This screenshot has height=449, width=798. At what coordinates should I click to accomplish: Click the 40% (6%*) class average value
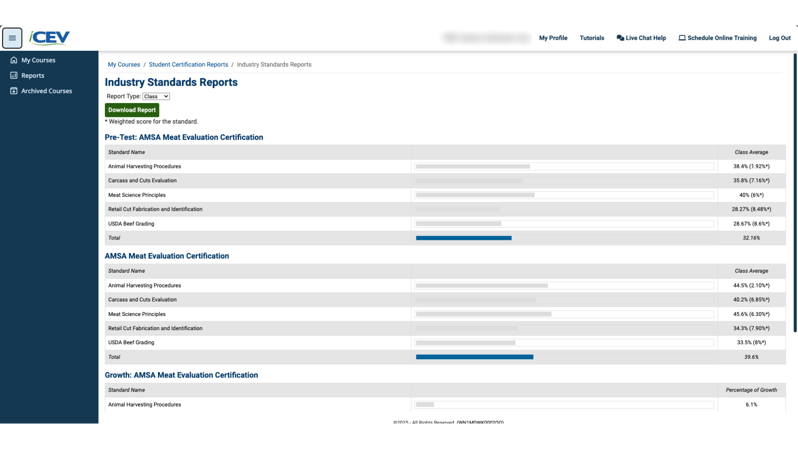751,195
